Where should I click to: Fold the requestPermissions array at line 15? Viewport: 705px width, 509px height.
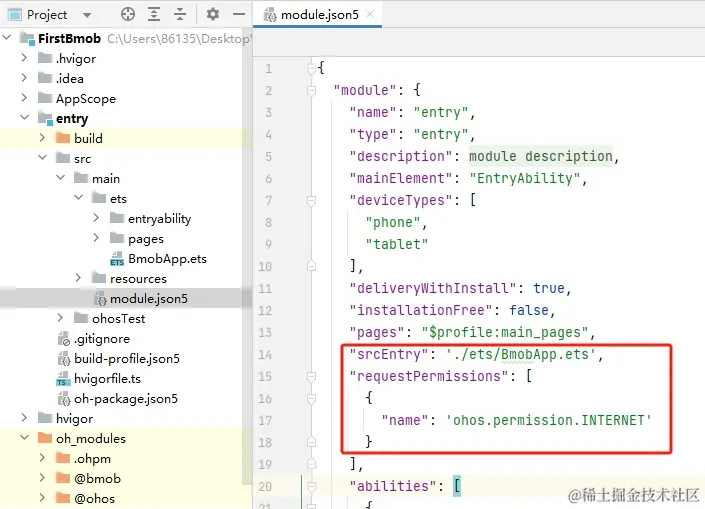tap(311, 376)
